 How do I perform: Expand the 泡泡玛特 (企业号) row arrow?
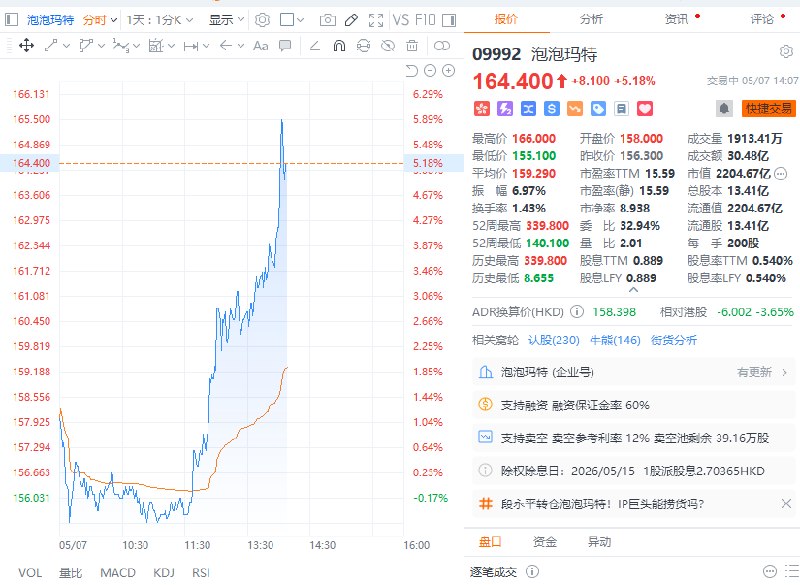[785, 372]
